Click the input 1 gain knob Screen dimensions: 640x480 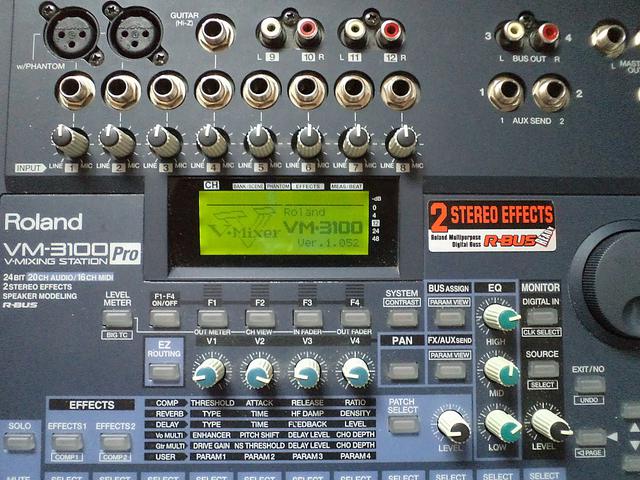[68, 139]
